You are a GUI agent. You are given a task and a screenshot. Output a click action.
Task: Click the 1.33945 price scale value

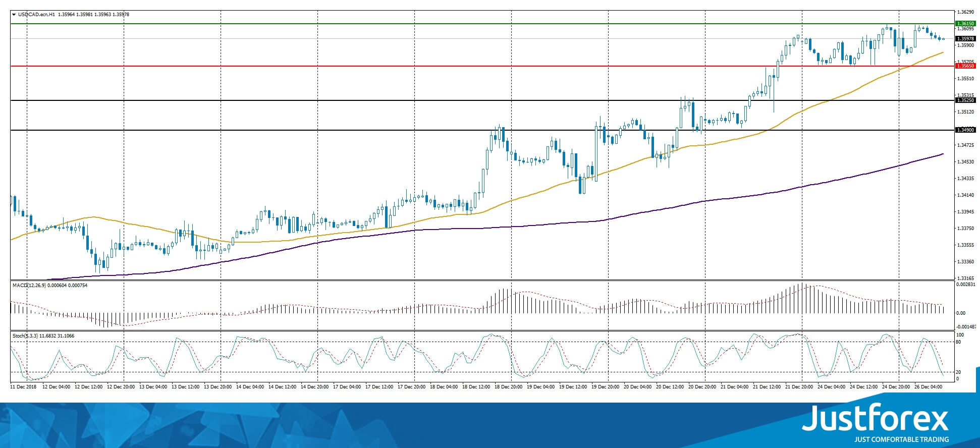[965, 212]
